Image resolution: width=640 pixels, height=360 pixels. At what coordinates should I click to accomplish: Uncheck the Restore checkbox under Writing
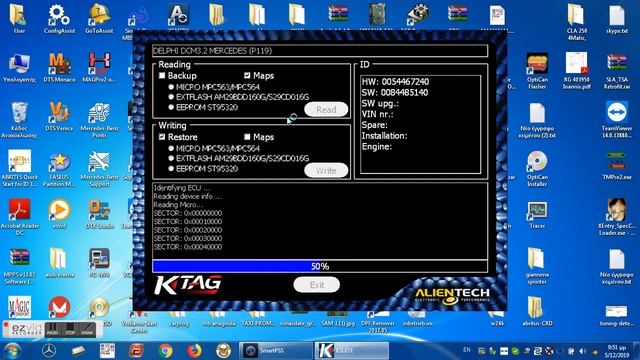[162, 137]
